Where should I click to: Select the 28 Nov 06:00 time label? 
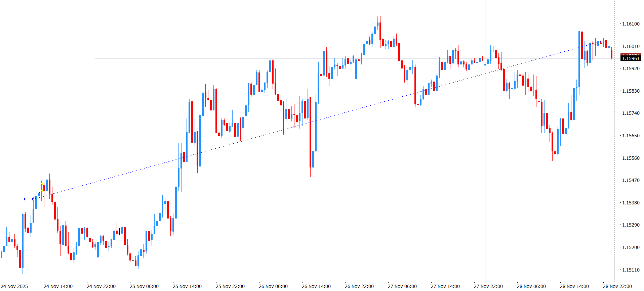tap(531, 286)
